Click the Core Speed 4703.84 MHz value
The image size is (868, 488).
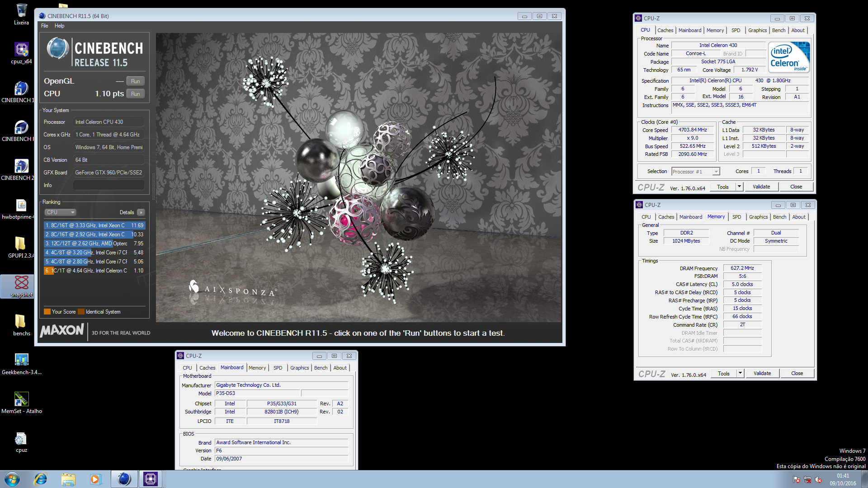click(692, 130)
